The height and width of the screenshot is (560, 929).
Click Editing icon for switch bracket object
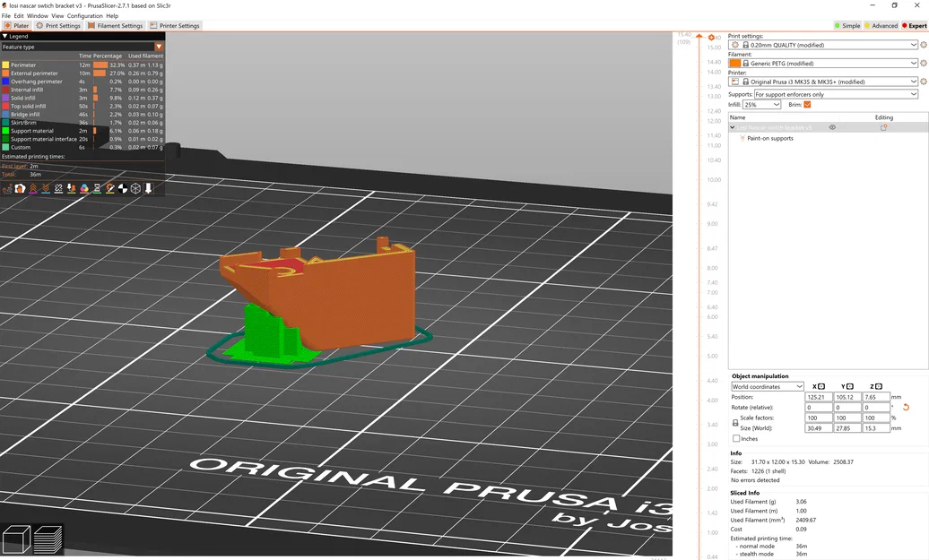point(883,127)
